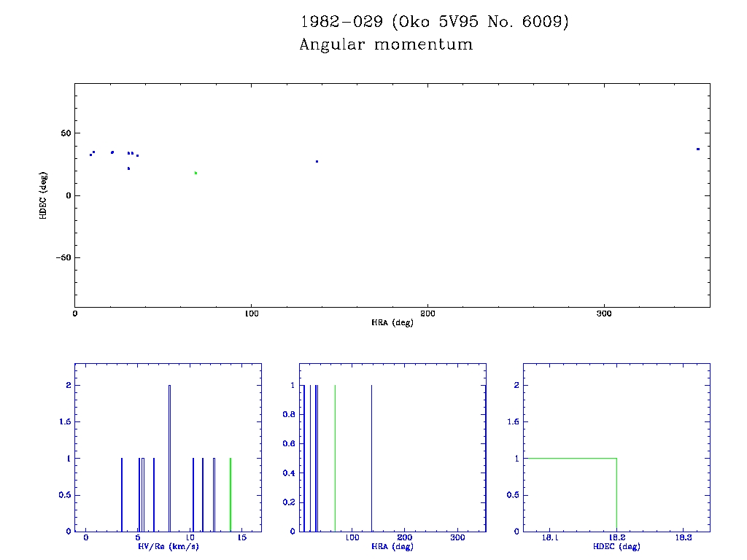Click the green vertical edge in the HDEC histogram
Screen dimensions: 747x560
(616, 494)
